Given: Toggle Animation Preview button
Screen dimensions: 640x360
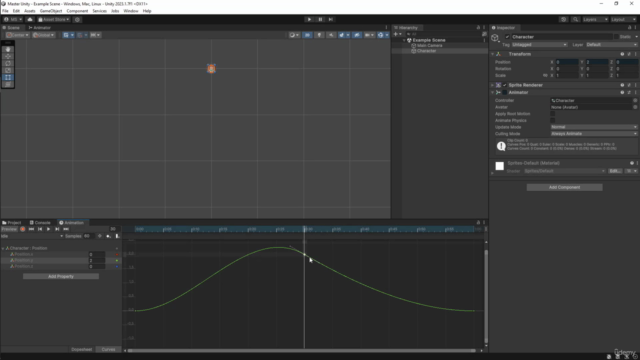Looking at the screenshot, I should [9, 229].
